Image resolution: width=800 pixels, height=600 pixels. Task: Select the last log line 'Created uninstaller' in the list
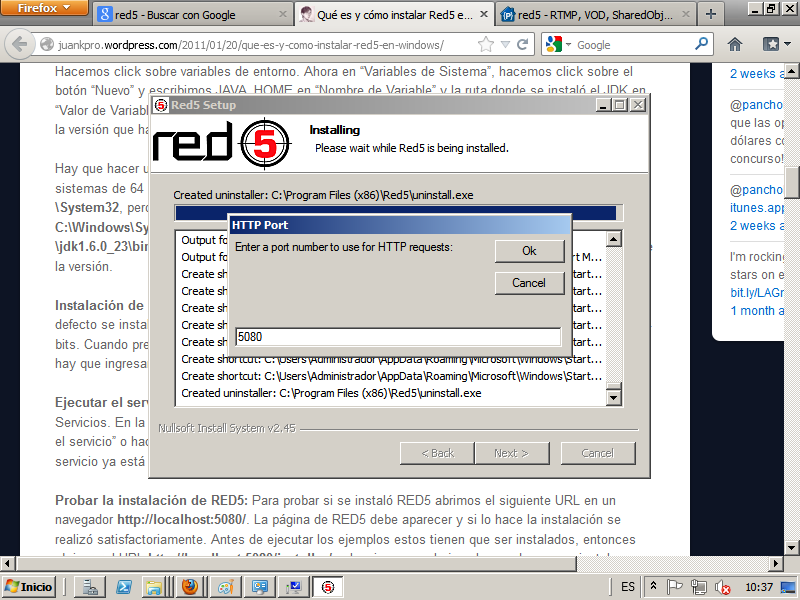click(332, 393)
